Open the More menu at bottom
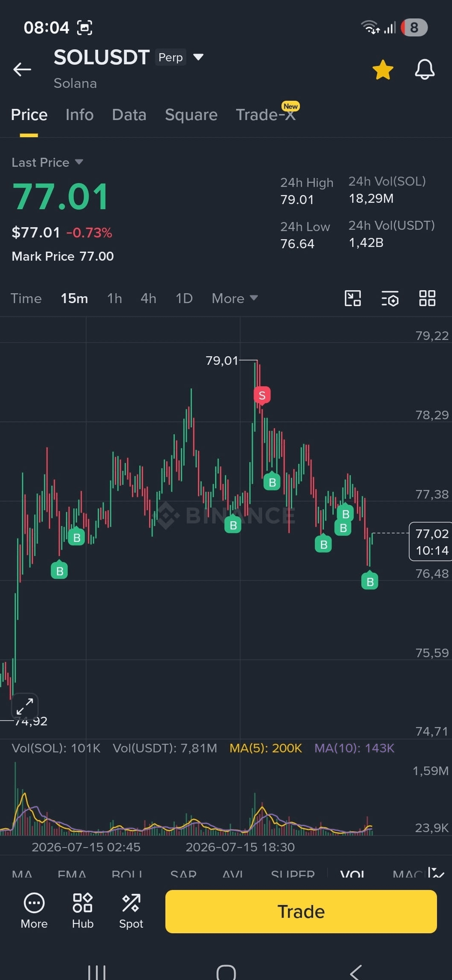This screenshot has height=980, width=452. 34,911
